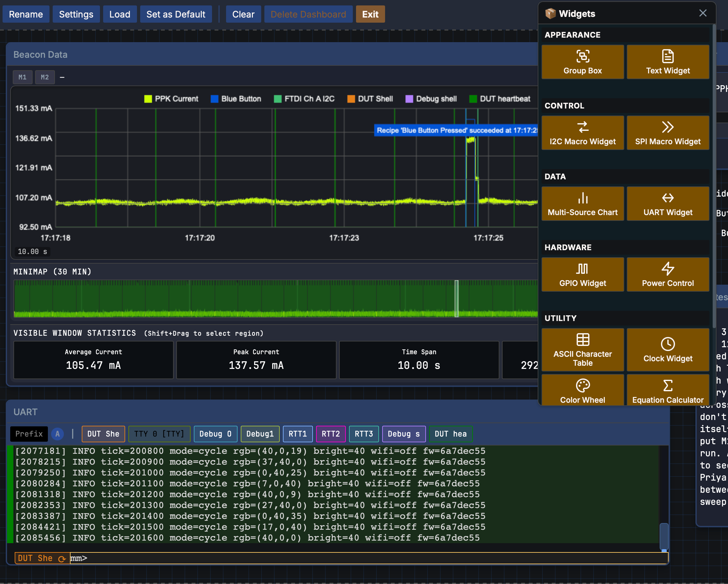Open dashboard Settings
The height and width of the screenshot is (584, 728).
point(76,14)
